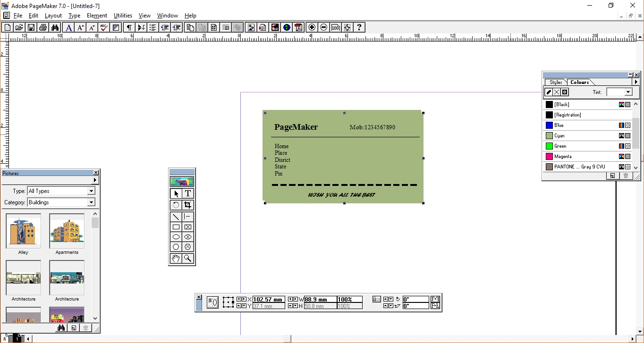The width and height of the screenshot is (644, 343).
Task: Run the spelling checker from the toolbar
Action: 103,27
